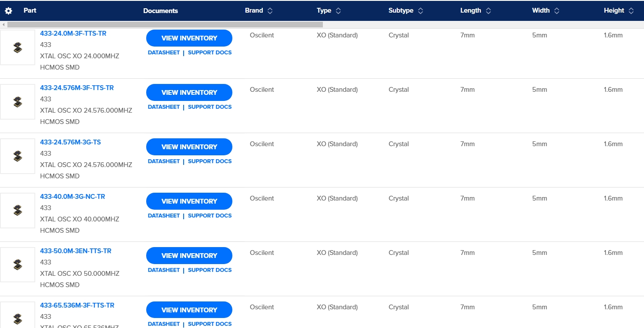Click the Part column header
Screen dimensions: 644x328
tap(30, 10)
